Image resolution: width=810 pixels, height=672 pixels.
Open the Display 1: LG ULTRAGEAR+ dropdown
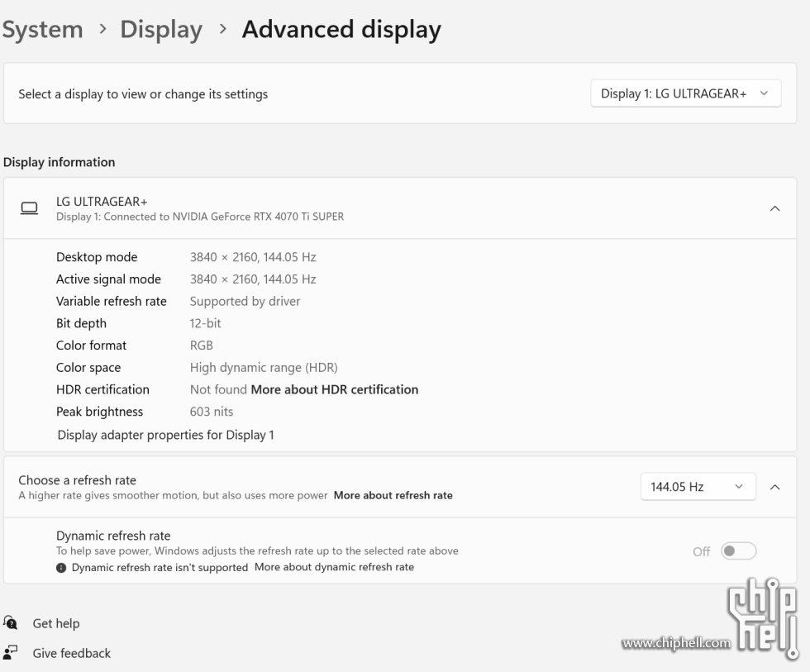[685, 93]
